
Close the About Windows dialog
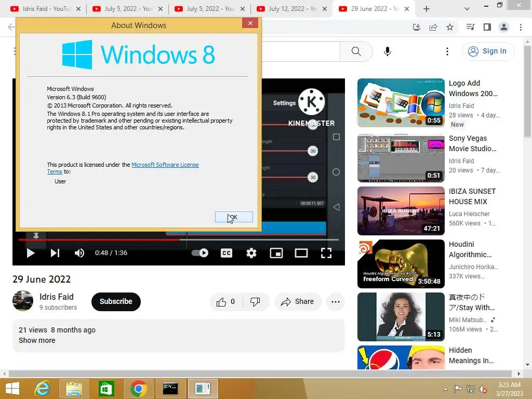pos(250,23)
